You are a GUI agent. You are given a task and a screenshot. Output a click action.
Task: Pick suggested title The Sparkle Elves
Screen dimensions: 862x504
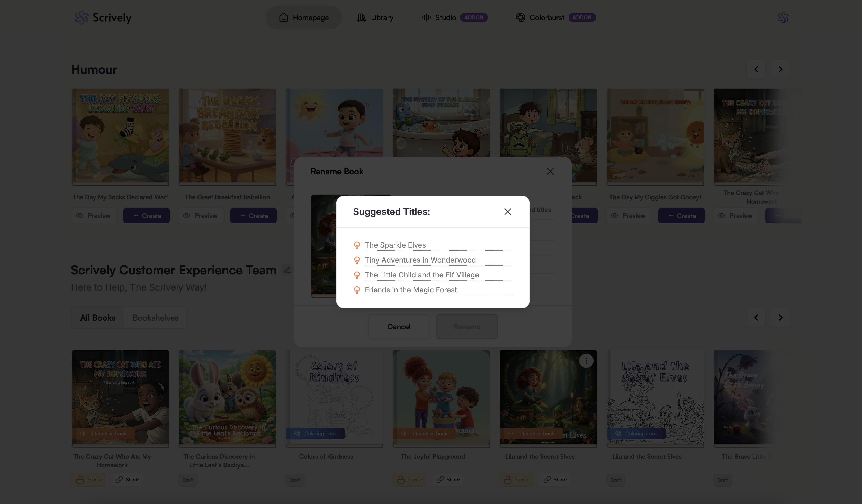click(x=395, y=245)
